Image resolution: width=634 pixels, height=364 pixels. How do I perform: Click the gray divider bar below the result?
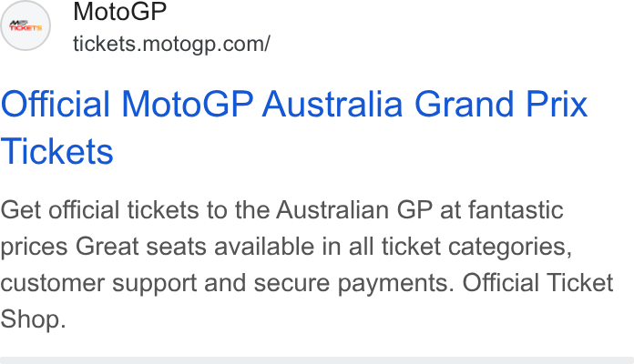pos(317,360)
